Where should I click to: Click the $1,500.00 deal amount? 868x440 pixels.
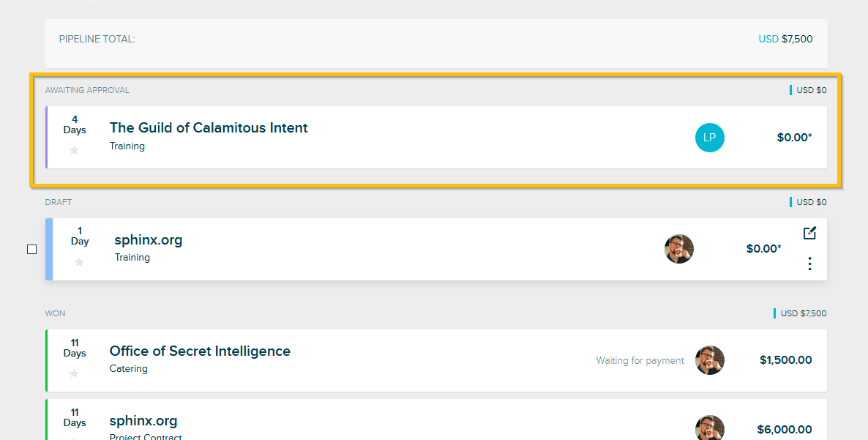[x=785, y=360]
